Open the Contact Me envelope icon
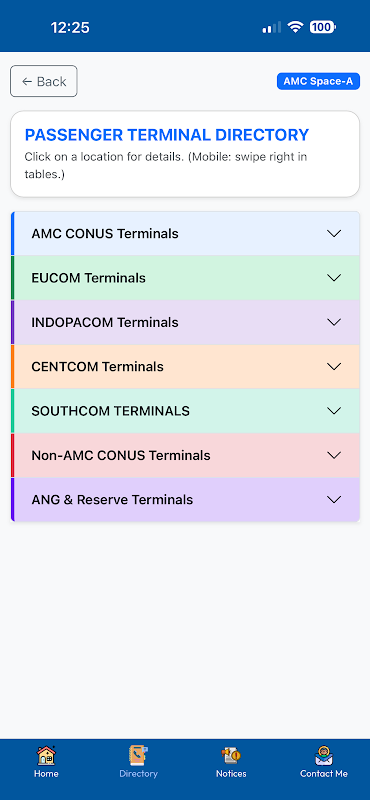Viewport: 370px width, 800px height. tap(324, 756)
